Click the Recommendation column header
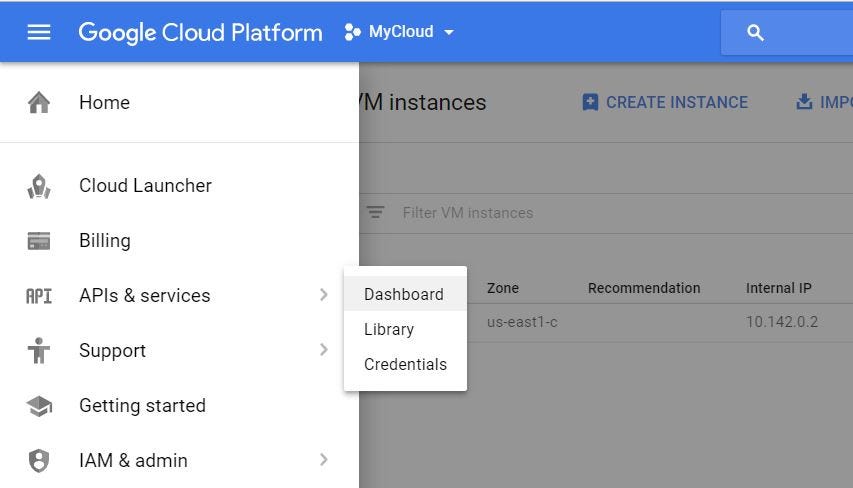This screenshot has width=853, height=488. coord(644,288)
